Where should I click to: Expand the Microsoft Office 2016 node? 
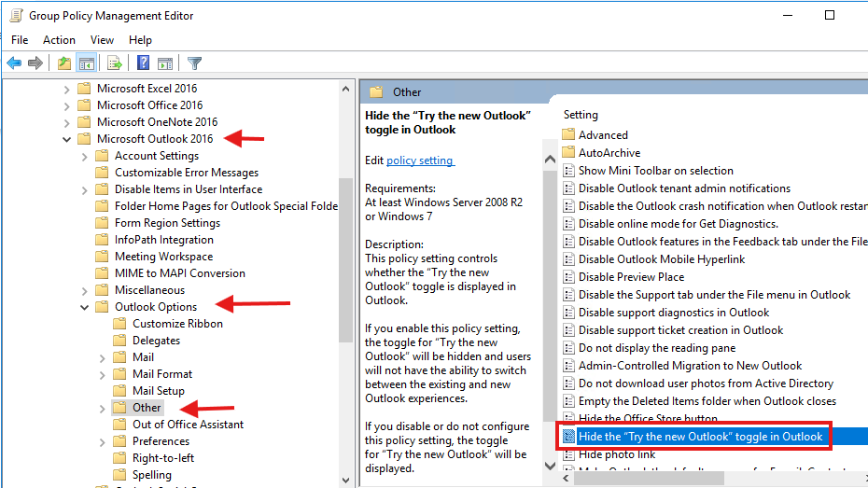pyautogui.click(x=66, y=105)
